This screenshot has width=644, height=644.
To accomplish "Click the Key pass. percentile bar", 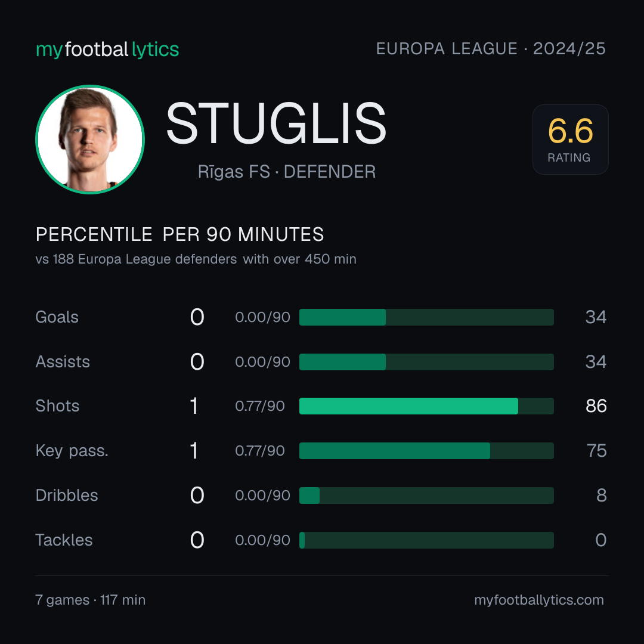I will 426,451.
